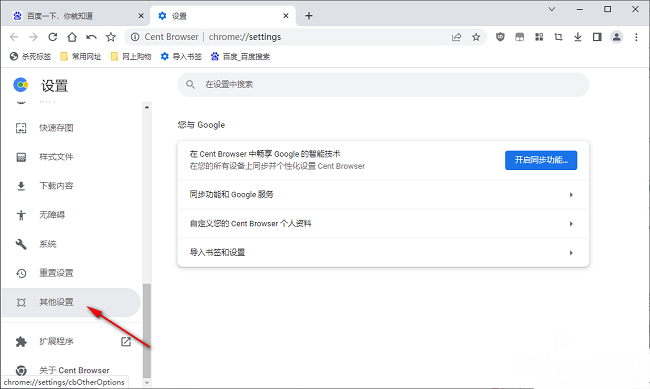The image size is (650, 389).
Task: Click the Cent Browser logo beside 设置
Action: pos(21,85)
